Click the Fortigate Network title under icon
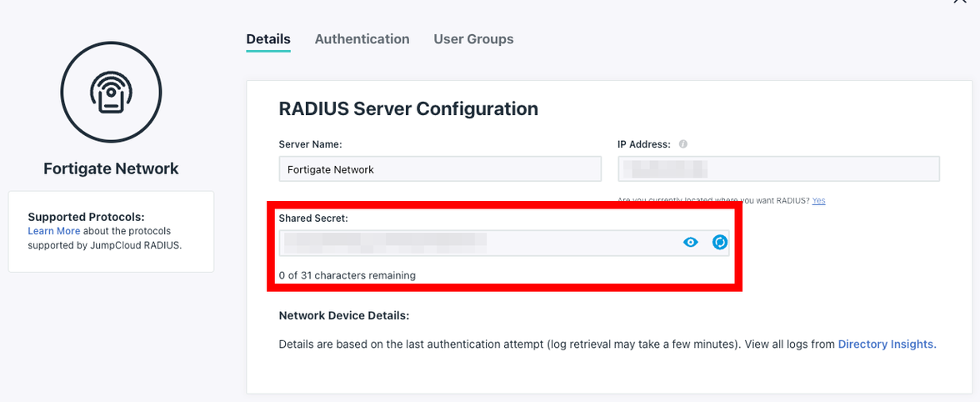This screenshot has width=980, height=402. point(112,168)
